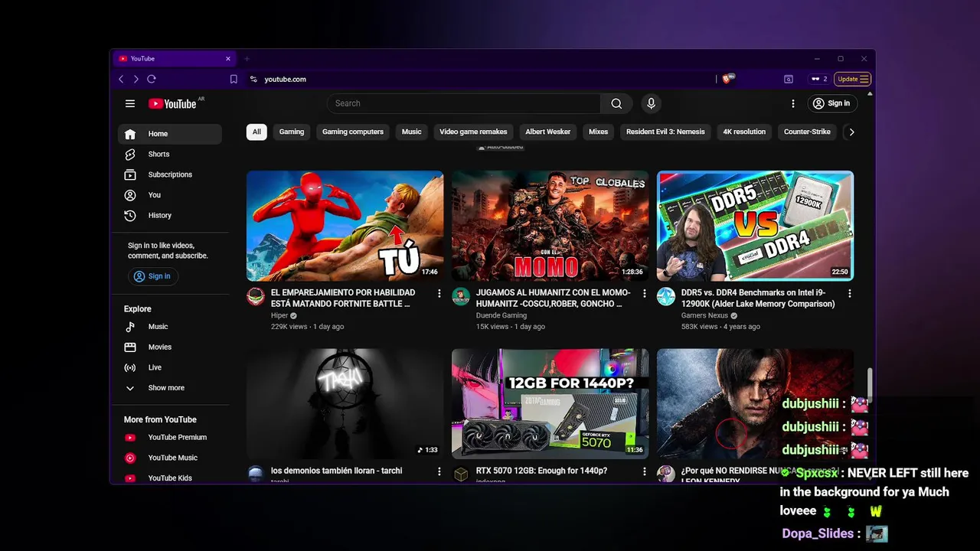Viewport: 980px width, 551px height.
Task: Open los demonios también lloran title
Action: tap(336, 471)
